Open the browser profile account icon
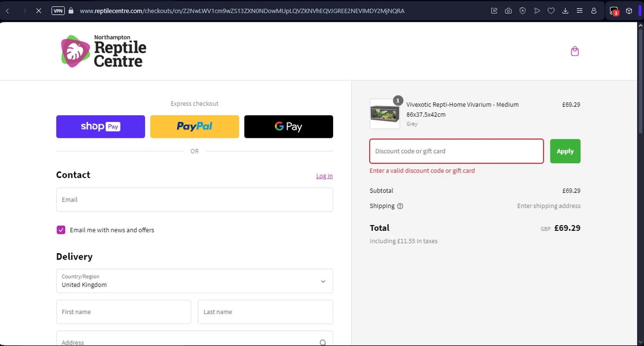 (594, 11)
